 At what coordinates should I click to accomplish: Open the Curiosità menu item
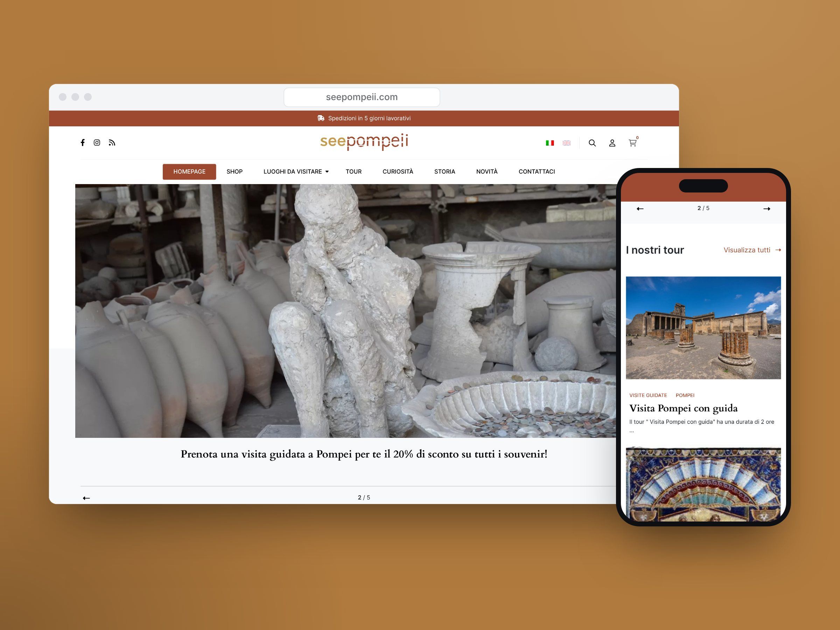398,171
